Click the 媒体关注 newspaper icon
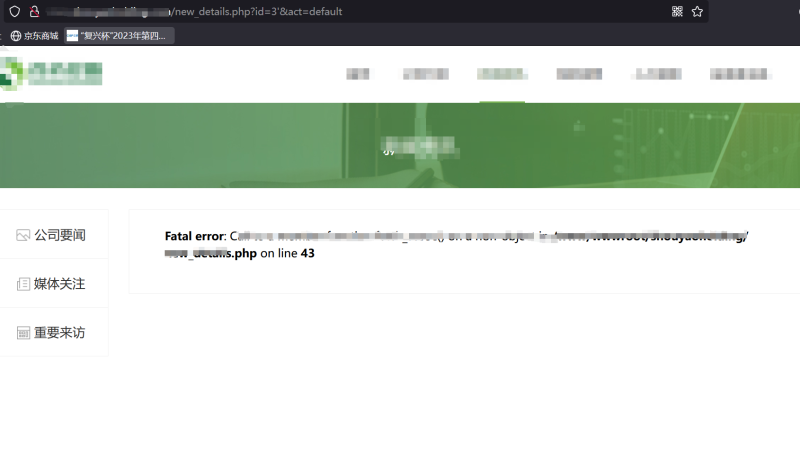This screenshot has height=462, width=800. click(x=23, y=284)
